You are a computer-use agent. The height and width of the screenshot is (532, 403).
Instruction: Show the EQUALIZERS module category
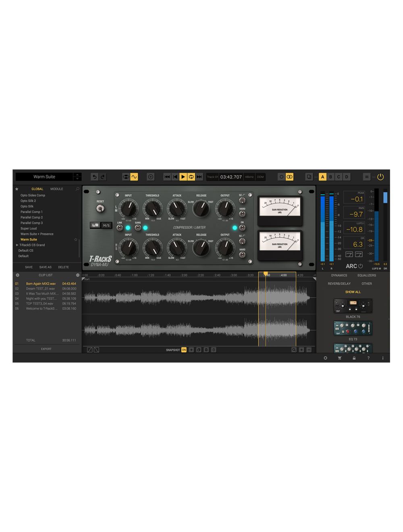coord(366,275)
